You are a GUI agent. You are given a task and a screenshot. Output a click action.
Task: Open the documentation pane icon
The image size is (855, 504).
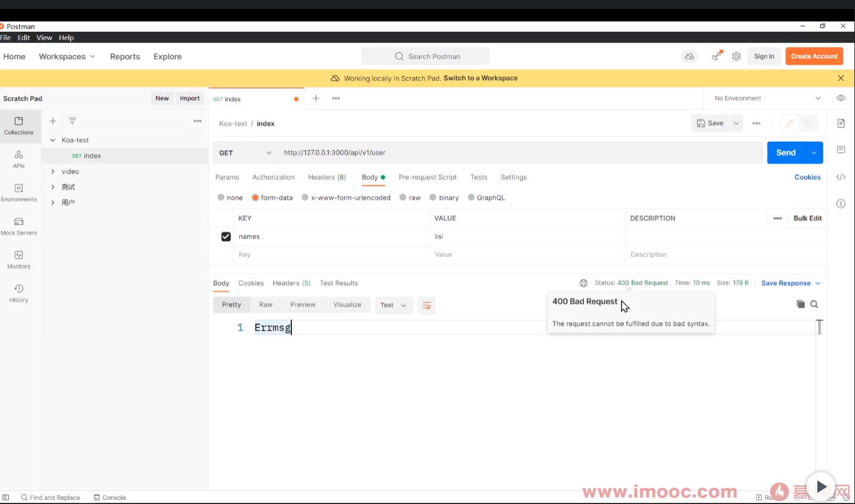click(x=841, y=123)
